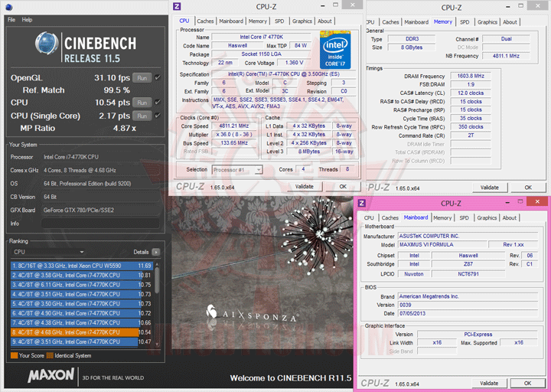Screen dimensions: 551x392
Task: Select SPD tab in Memory CPU-Z window
Action: [x=465, y=22]
